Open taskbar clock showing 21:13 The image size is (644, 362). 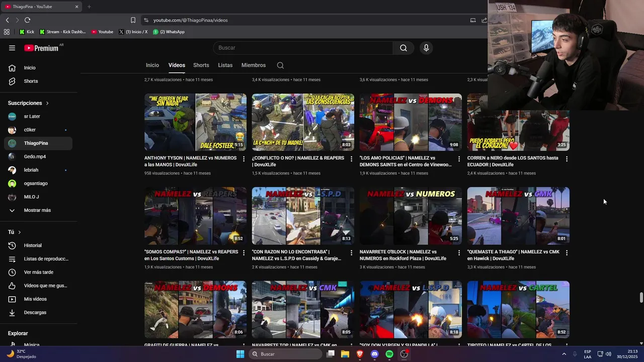(x=628, y=354)
